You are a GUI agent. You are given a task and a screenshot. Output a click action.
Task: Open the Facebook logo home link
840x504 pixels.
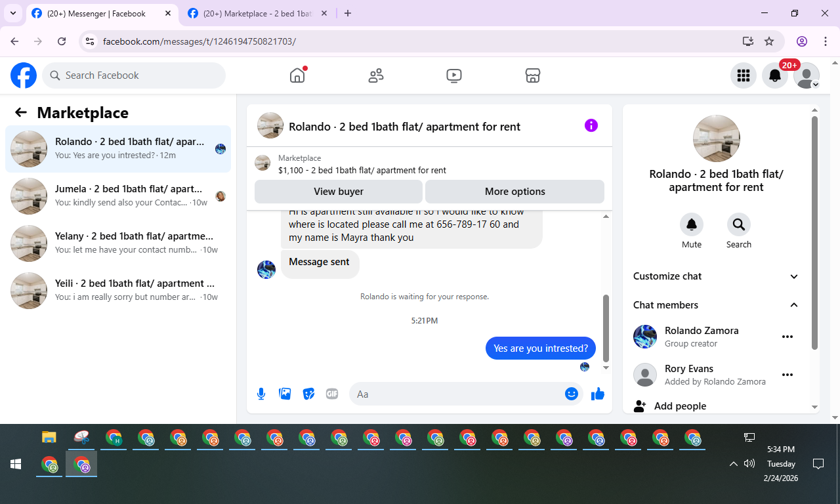(x=24, y=75)
